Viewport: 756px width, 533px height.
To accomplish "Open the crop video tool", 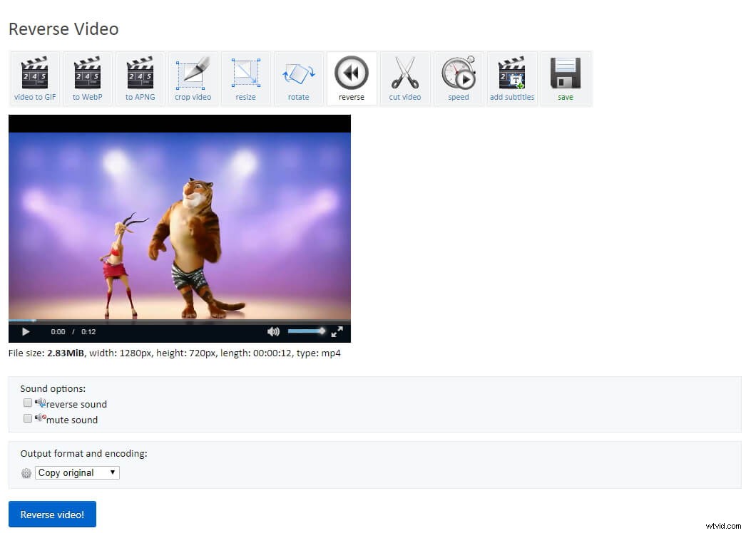I will point(193,77).
